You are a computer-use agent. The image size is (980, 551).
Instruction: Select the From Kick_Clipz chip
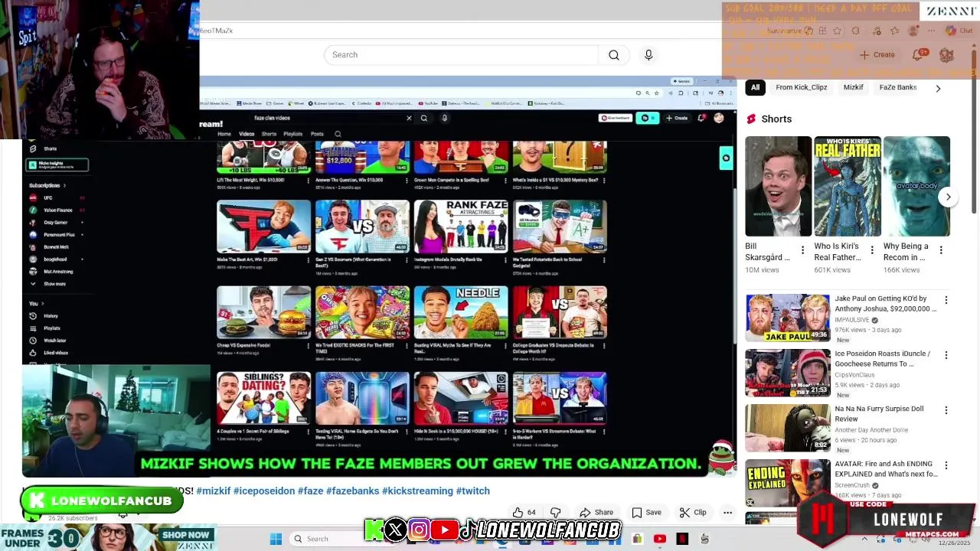click(x=802, y=87)
